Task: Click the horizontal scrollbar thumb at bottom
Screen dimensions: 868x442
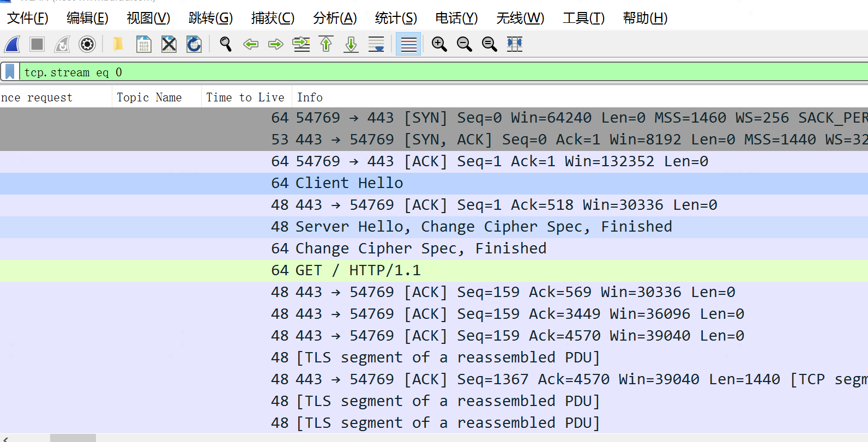Action: click(x=73, y=438)
